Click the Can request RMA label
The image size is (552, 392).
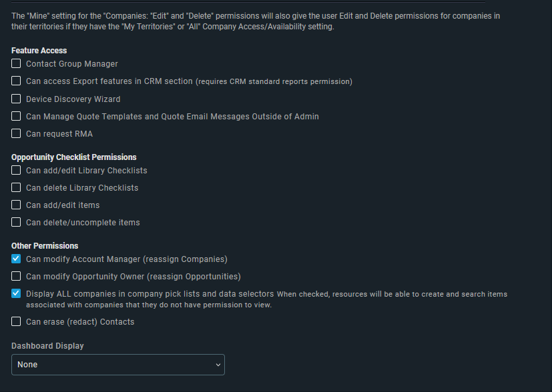pos(59,134)
